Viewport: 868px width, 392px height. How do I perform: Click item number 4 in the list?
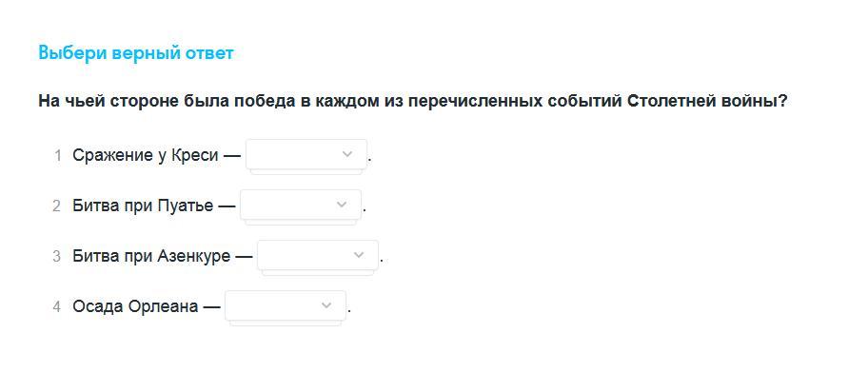point(57,306)
